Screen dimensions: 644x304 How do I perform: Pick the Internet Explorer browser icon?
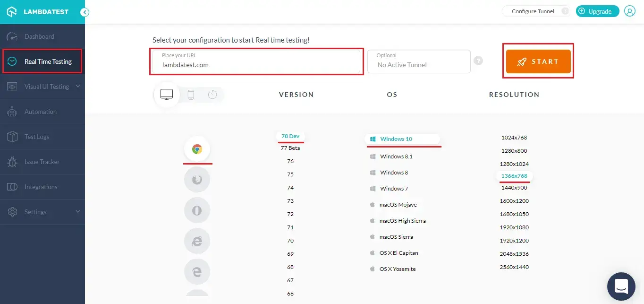coord(197,241)
